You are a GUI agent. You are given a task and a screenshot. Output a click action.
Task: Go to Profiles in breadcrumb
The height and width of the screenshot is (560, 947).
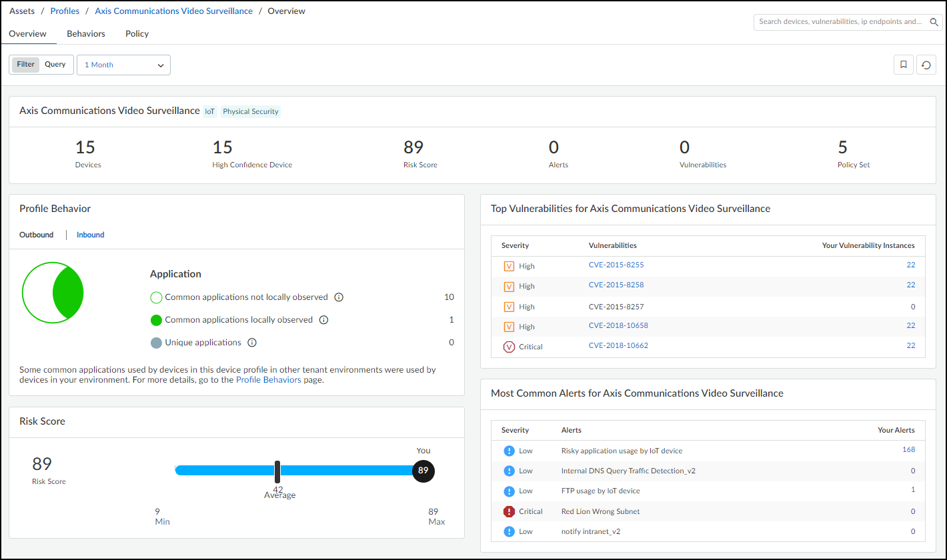[65, 11]
